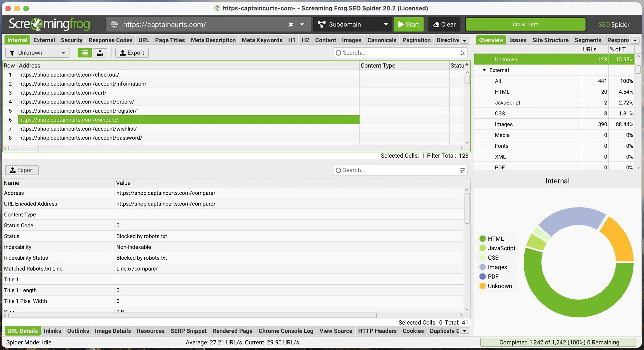This screenshot has width=644, height=350.
Task: Select the account/wishlist/ URL row
Action: click(x=189, y=129)
